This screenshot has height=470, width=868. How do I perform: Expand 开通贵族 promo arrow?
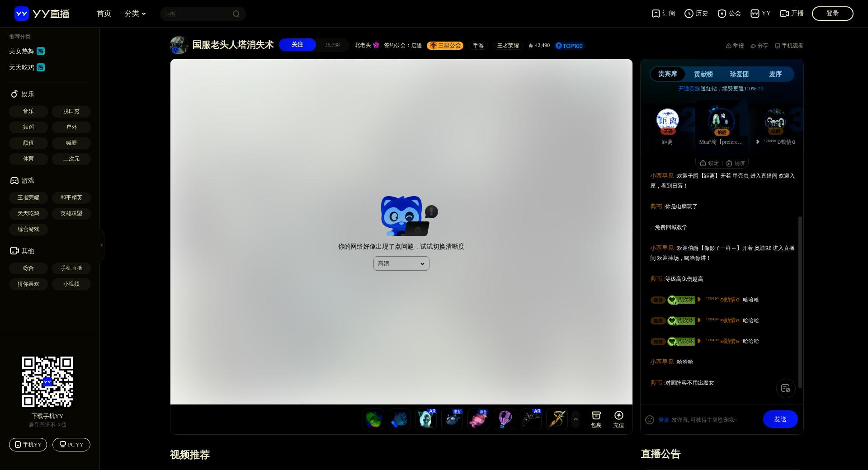762,89
